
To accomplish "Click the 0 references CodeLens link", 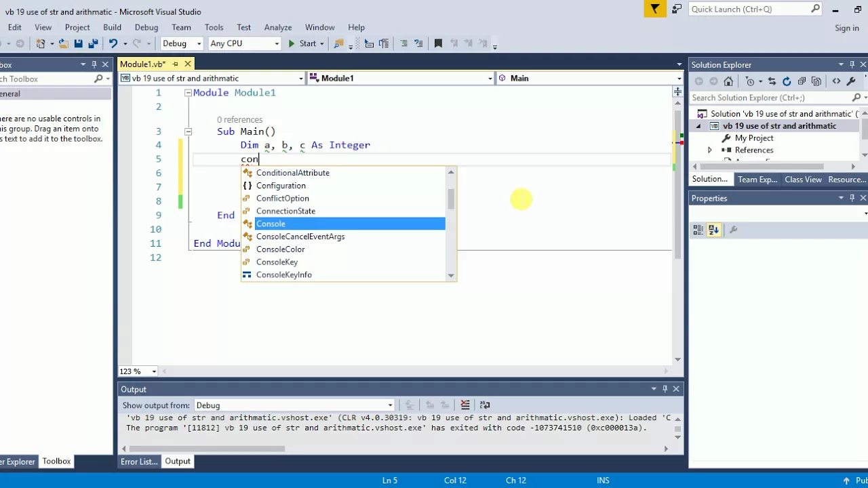I will pos(239,120).
